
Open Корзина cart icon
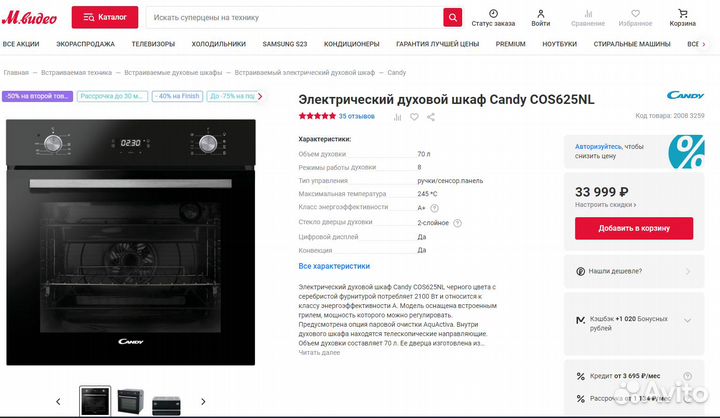tap(683, 13)
